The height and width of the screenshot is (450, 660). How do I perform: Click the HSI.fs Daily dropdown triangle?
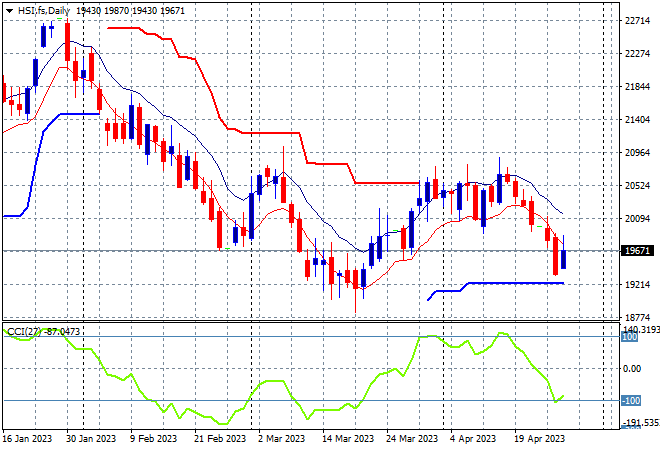(9, 11)
